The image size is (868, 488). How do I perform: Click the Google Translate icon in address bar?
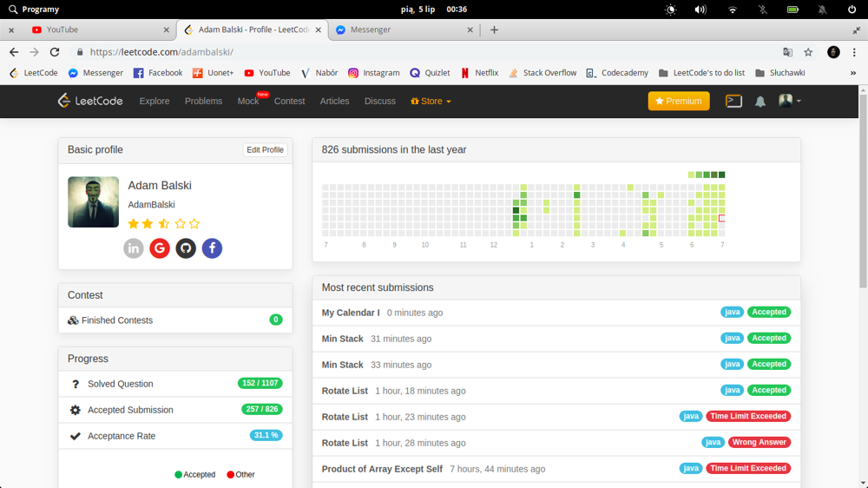click(787, 52)
